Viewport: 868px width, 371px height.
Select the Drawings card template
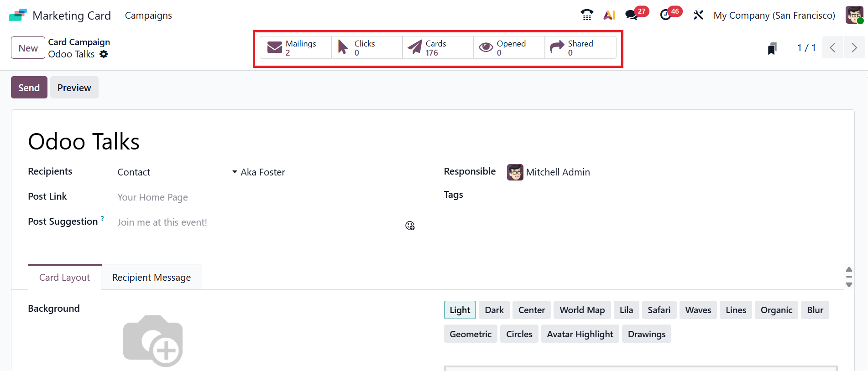[647, 334]
